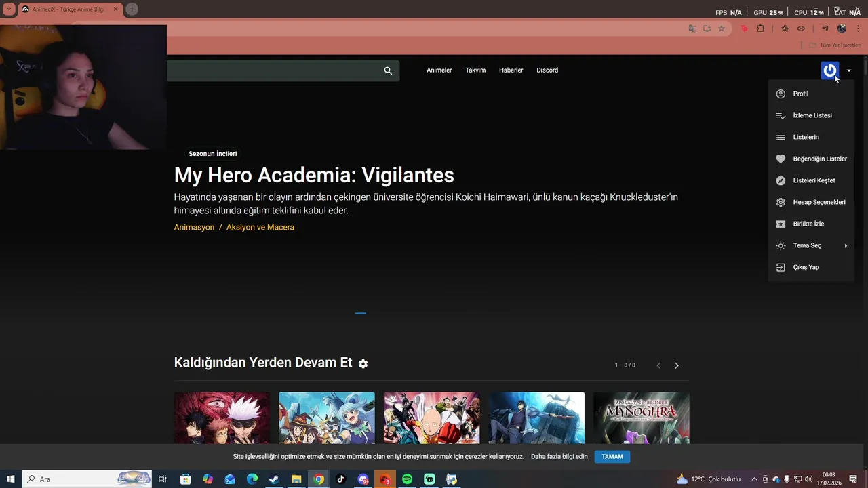Open My Hero Academia: Vigilantes title
The image size is (868, 488).
click(314, 175)
